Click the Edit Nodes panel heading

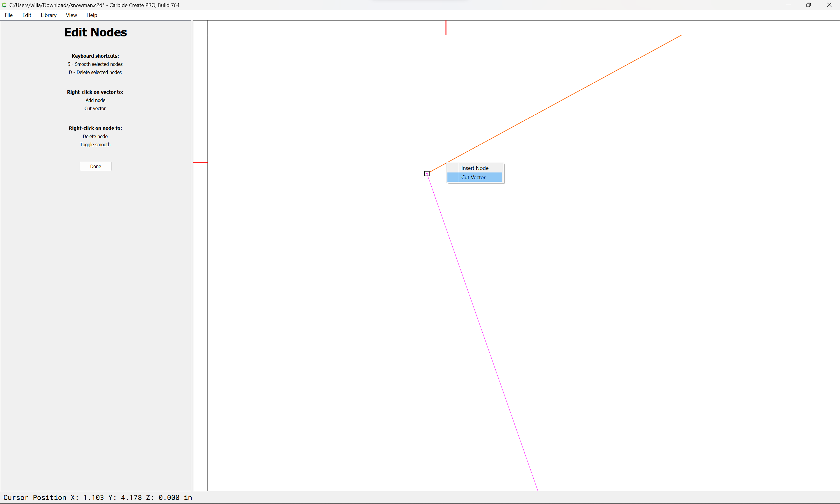click(96, 32)
